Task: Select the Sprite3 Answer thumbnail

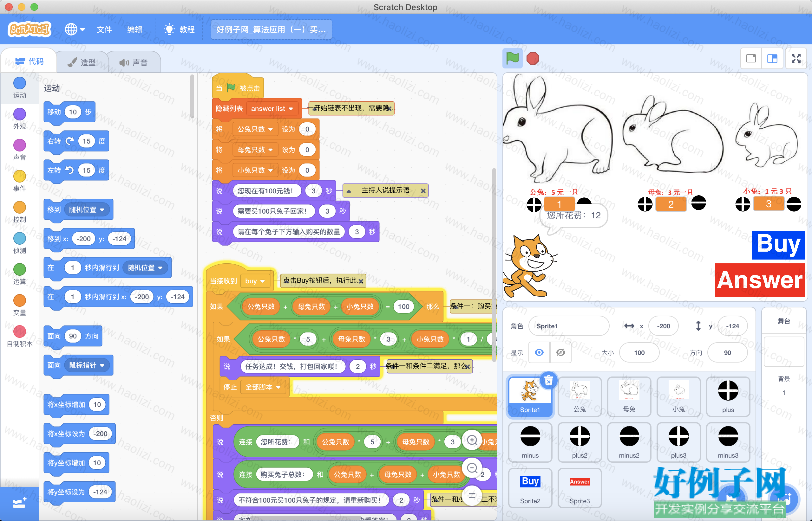Action: pyautogui.click(x=580, y=488)
